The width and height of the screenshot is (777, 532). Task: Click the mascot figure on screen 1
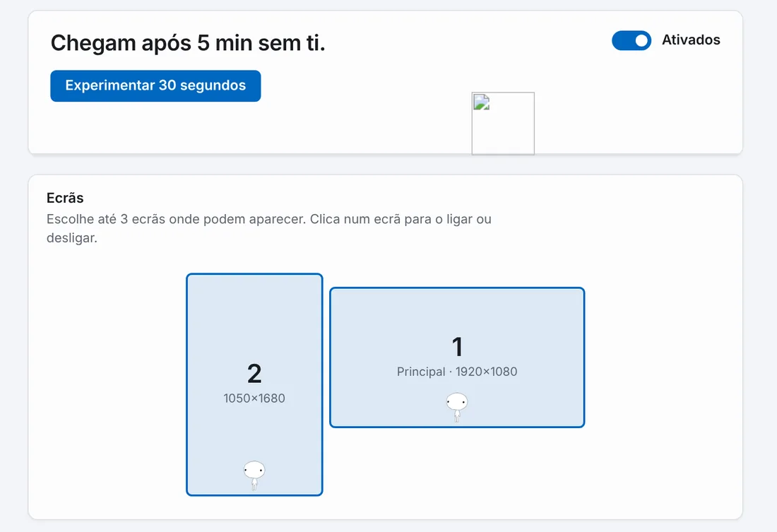point(457,407)
